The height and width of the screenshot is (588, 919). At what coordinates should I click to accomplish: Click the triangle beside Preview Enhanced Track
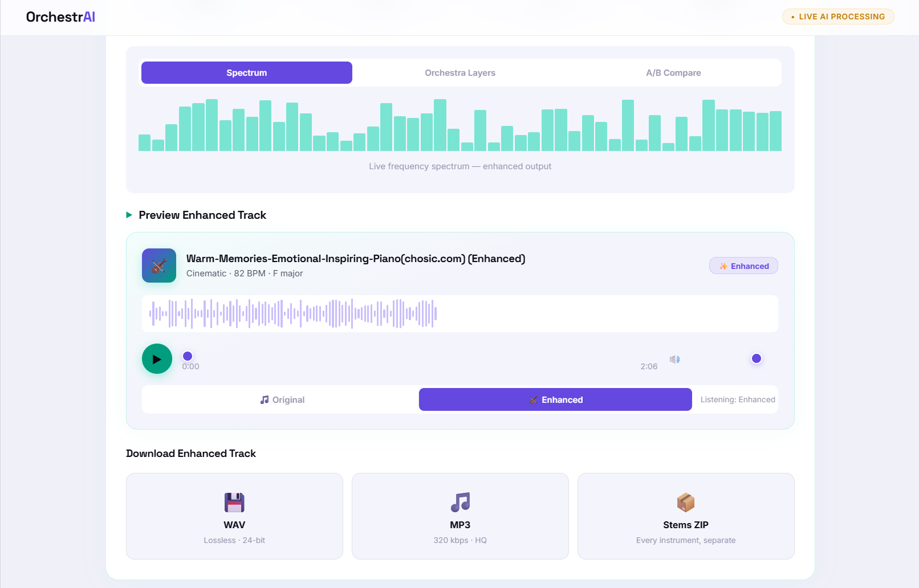point(129,215)
